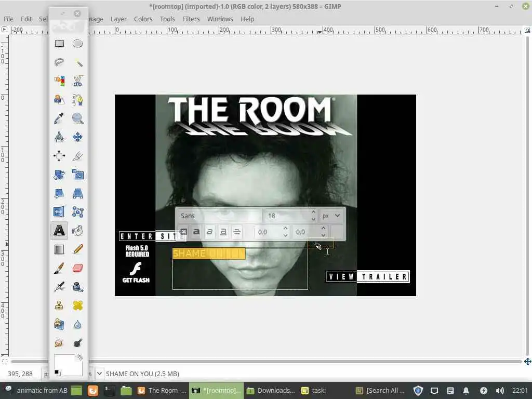This screenshot has height=399, width=532.
Task: Toggle bold style in text overlay
Action: point(196,232)
